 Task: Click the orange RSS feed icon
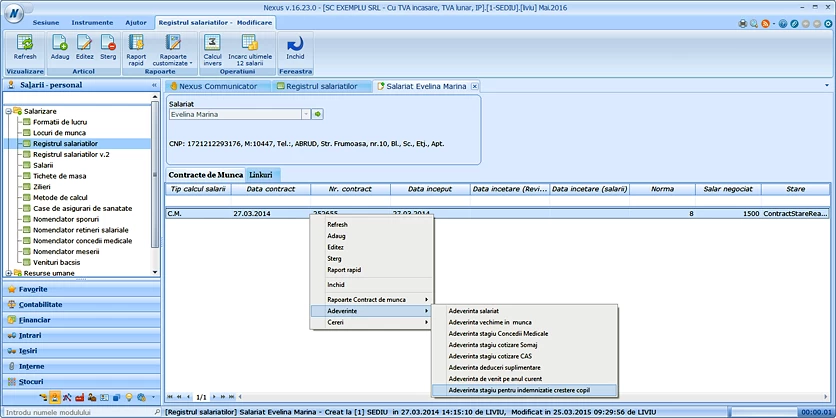coord(766,23)
